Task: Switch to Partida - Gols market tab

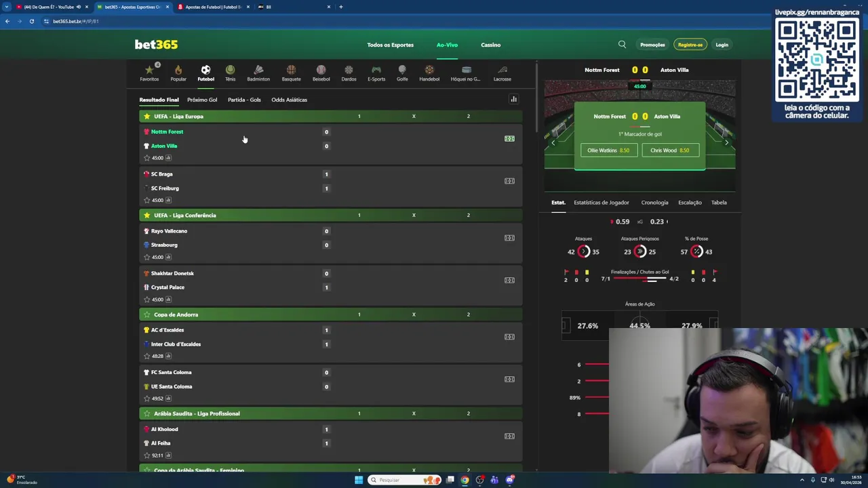Action: [244, 100]
